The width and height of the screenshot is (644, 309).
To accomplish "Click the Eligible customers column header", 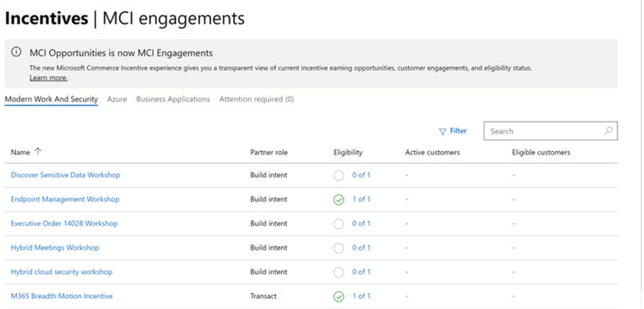I will click(541, 152).
